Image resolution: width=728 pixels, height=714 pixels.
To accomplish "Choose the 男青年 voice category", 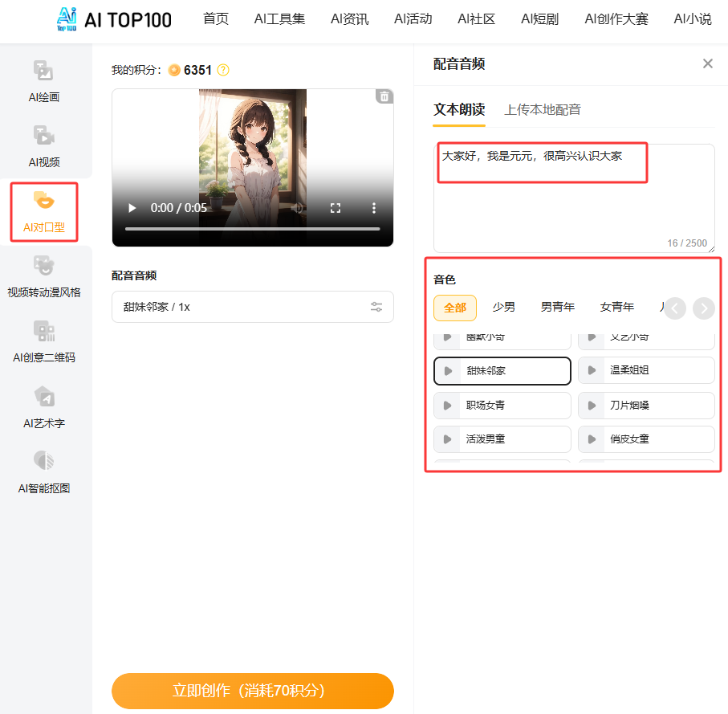I will 557,307.
